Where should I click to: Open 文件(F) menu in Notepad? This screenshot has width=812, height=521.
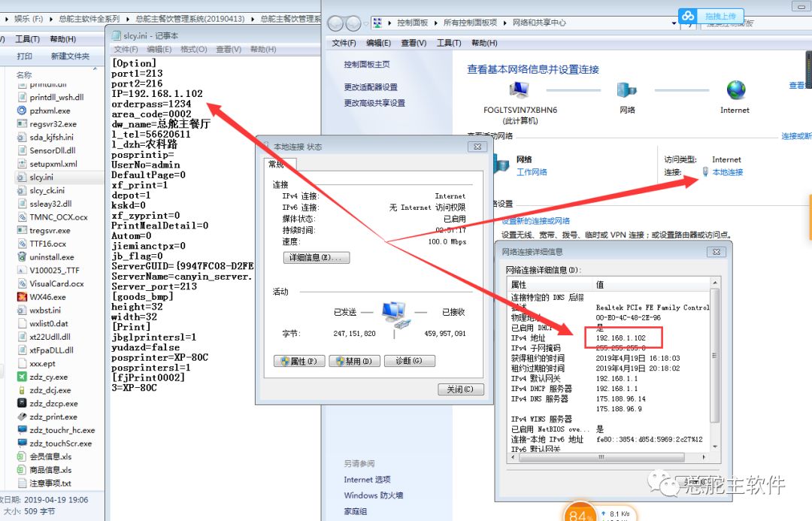pyautogui.click(x=126, y=49)
